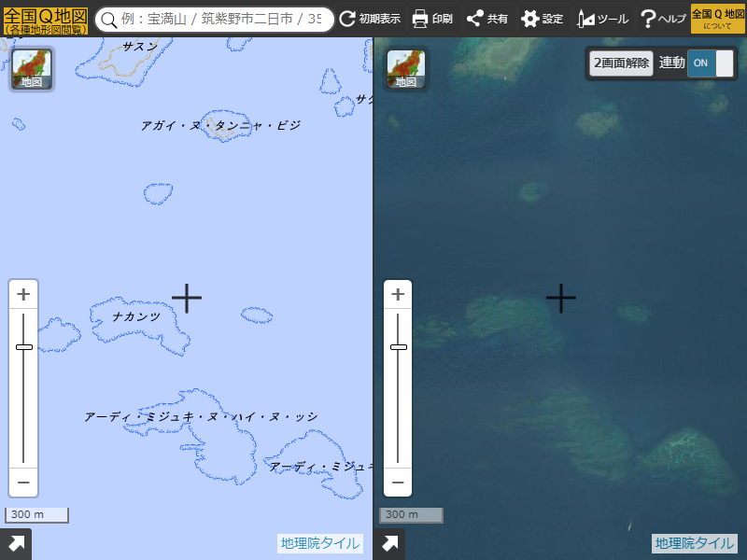Viewport: 747px width, 560px height.
Task: Zoom in on the left map
Action: pos(23,294)
